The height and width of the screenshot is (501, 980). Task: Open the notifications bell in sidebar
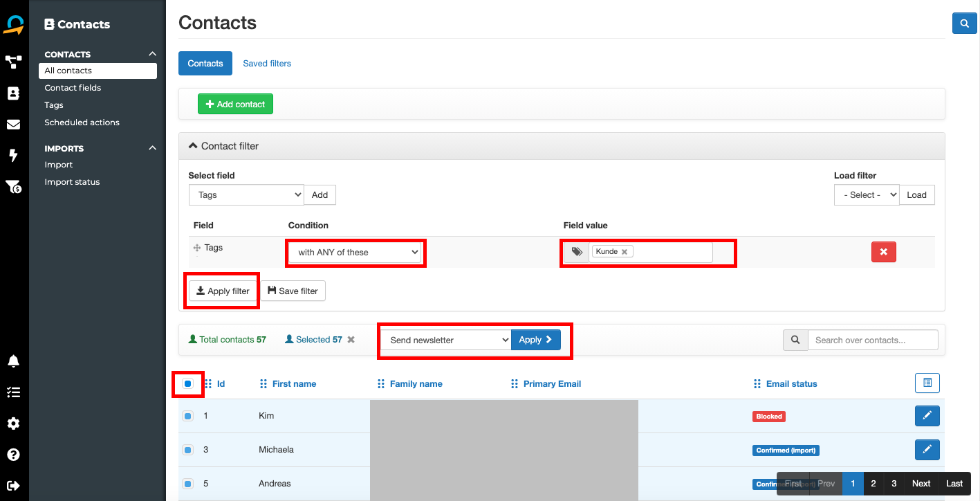13,361
